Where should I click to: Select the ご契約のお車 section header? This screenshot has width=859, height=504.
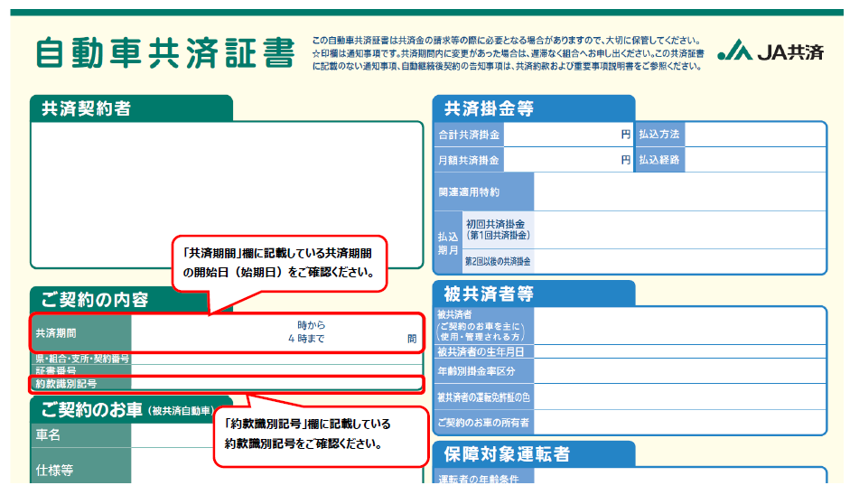point(131,410)
